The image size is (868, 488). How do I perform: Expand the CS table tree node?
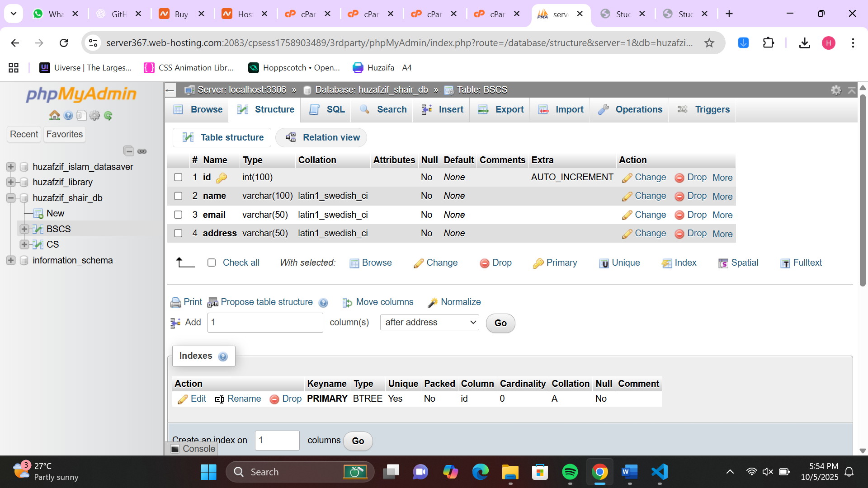[x=24, y=244]
